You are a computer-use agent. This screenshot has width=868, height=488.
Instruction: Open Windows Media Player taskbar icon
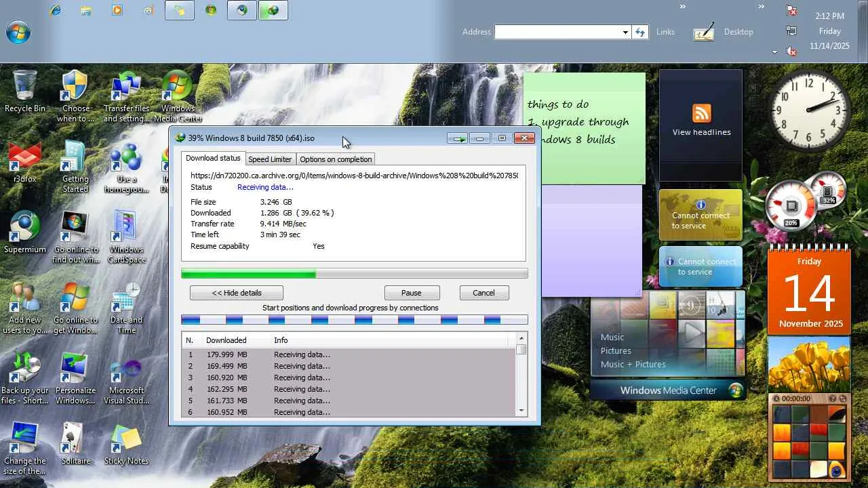click(117, 10)
